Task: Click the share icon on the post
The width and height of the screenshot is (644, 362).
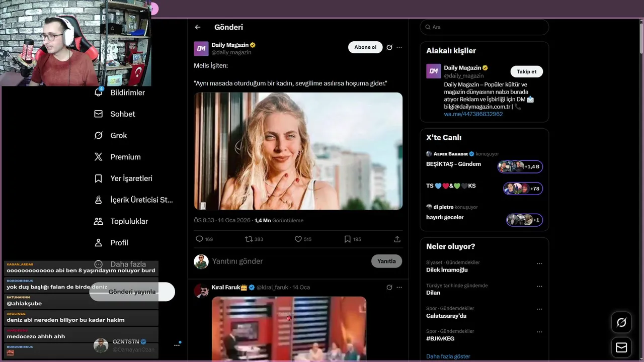Action: click(397, 239)
